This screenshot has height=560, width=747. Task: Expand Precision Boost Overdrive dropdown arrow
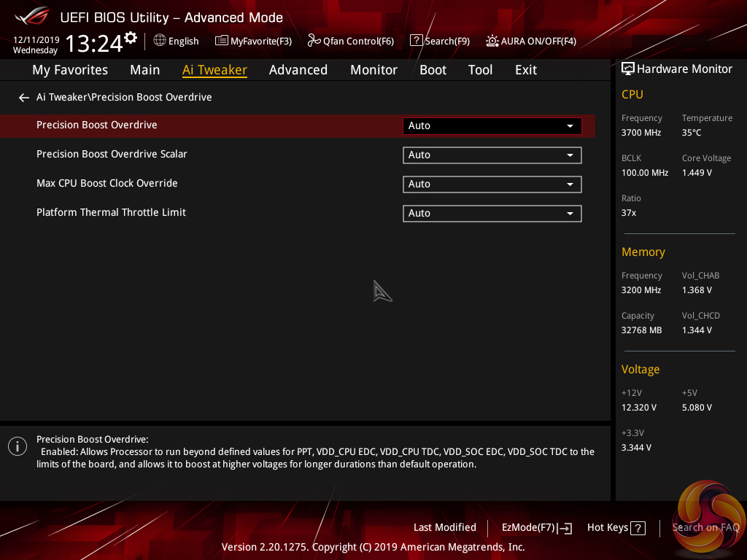pos(570,126)
